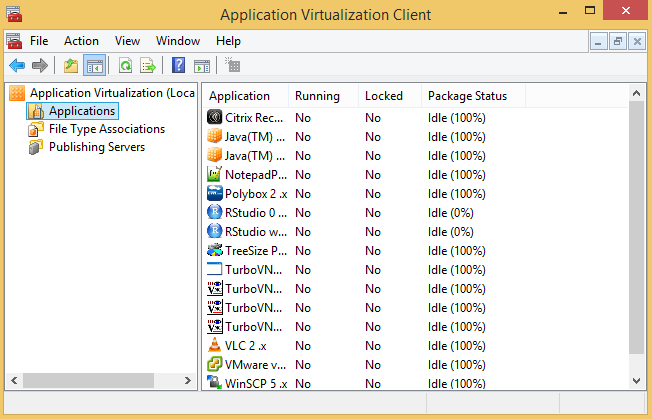Click the blue Help question-mark icon
The height and width of the screenshot is (419, 652).
(x=178, y=65)
